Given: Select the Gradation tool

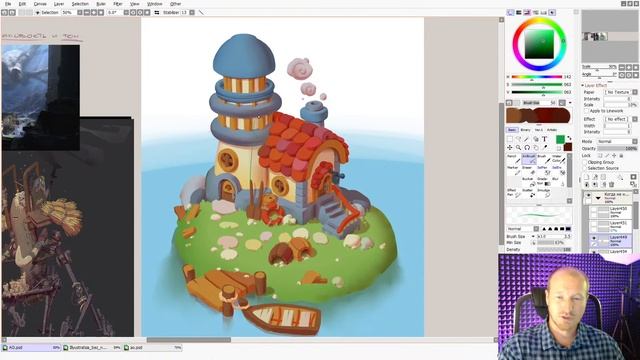Looking at the screenshot, I should click(544, 182).
